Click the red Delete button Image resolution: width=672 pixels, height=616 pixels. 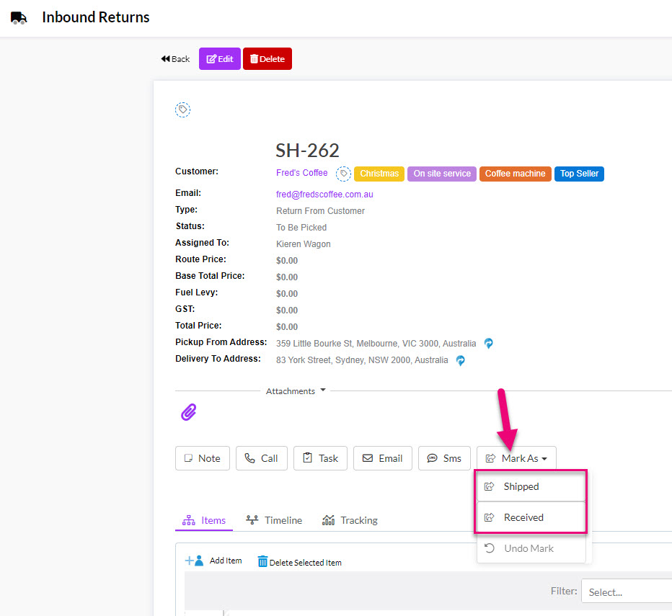268,58
